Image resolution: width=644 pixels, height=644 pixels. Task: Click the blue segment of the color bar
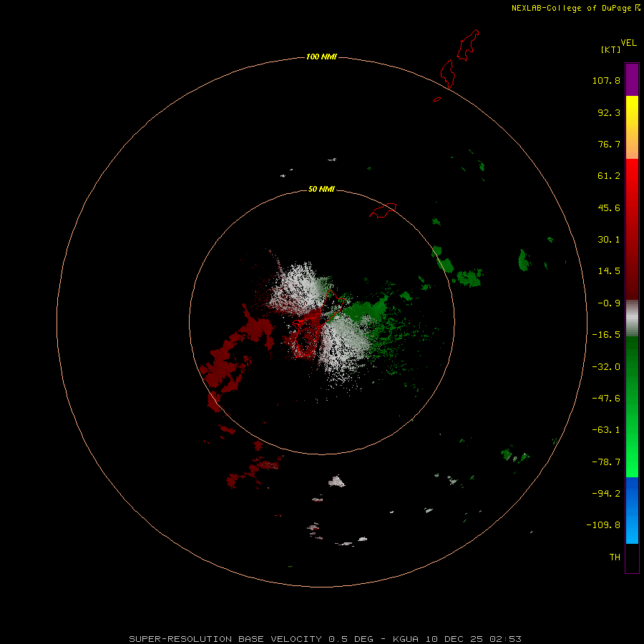(x=632, y=510)
